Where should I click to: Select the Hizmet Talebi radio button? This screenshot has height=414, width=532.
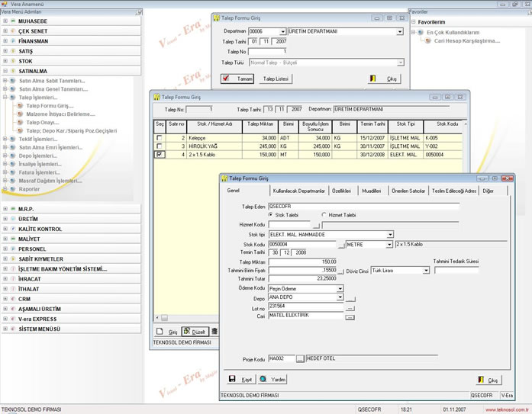point(324,215)
